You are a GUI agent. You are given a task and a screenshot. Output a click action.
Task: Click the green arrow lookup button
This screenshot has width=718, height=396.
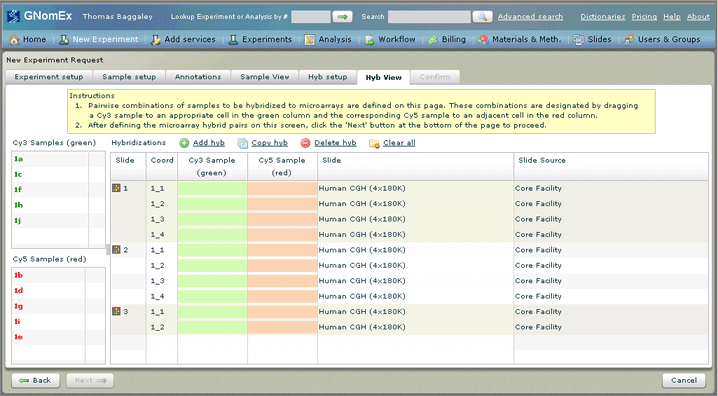pos(343,17)
